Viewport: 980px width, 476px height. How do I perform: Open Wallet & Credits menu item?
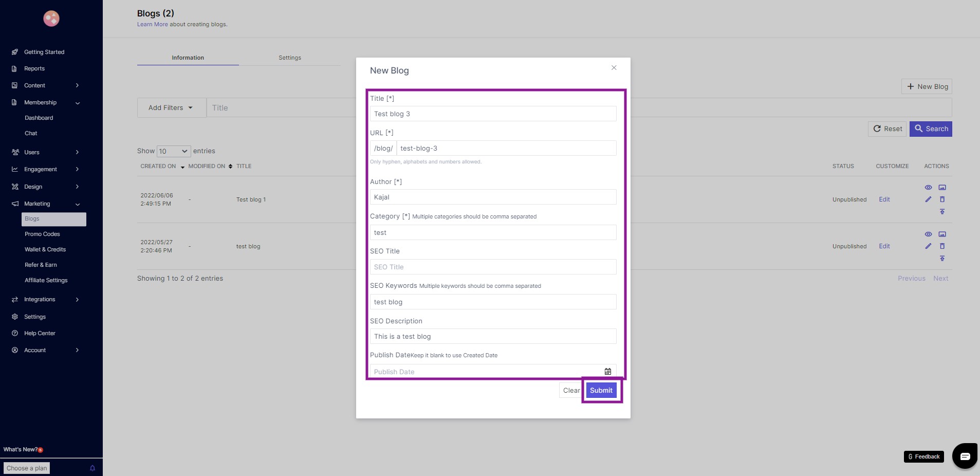45,249
